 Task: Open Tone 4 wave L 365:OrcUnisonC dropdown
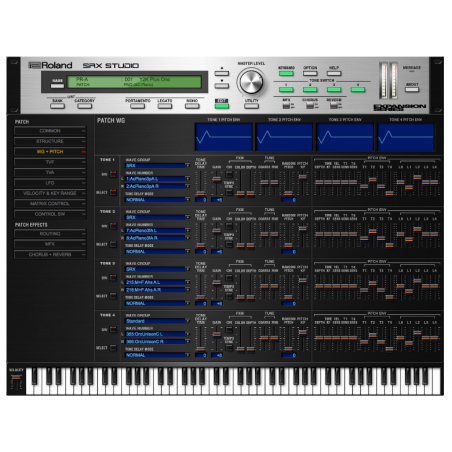(158, 334)
